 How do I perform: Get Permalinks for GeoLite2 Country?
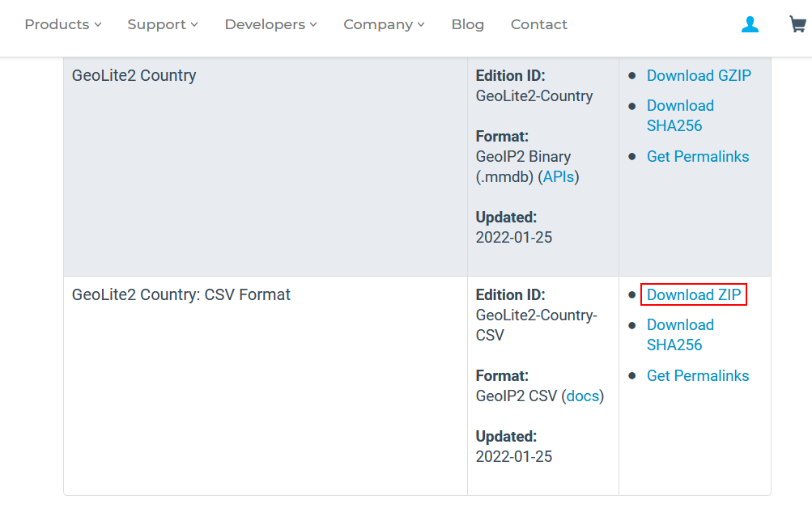pyautogui.click(x=698, y=156)
